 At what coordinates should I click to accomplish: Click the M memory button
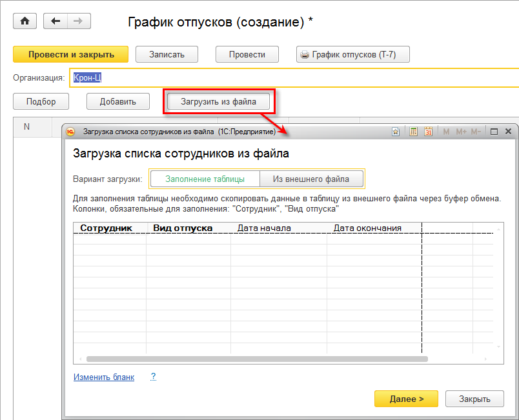click(x=445, y=132)
